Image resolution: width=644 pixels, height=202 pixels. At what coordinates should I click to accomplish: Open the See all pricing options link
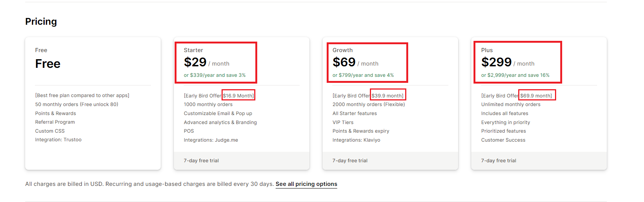pyautogui.click(x=306, y=184)
